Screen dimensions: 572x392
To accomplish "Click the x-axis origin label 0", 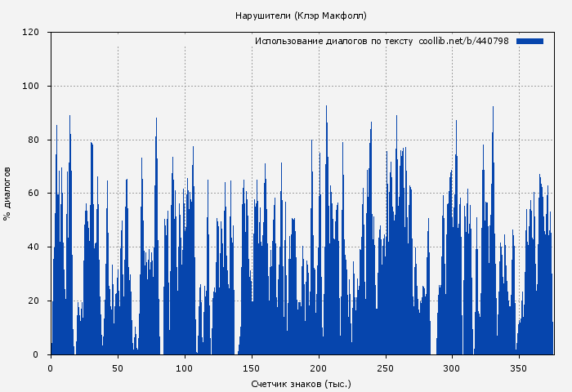I will pyautogui.click(x=51, y=367).
